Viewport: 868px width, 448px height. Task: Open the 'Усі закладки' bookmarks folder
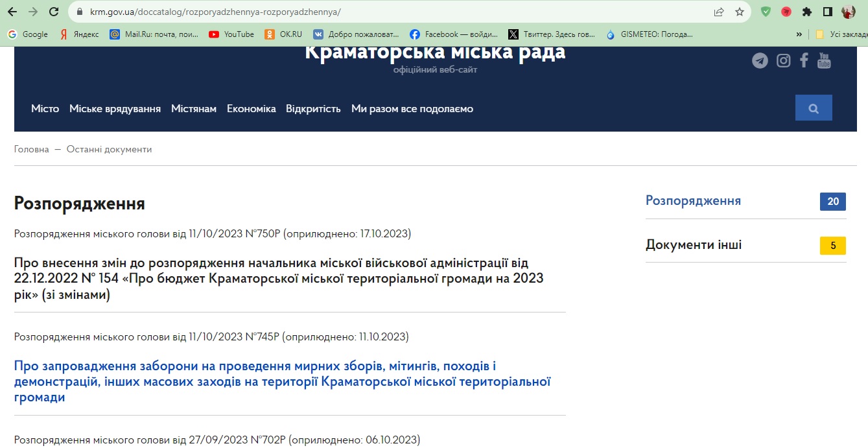pyautogui.click(x=839, y=34)
